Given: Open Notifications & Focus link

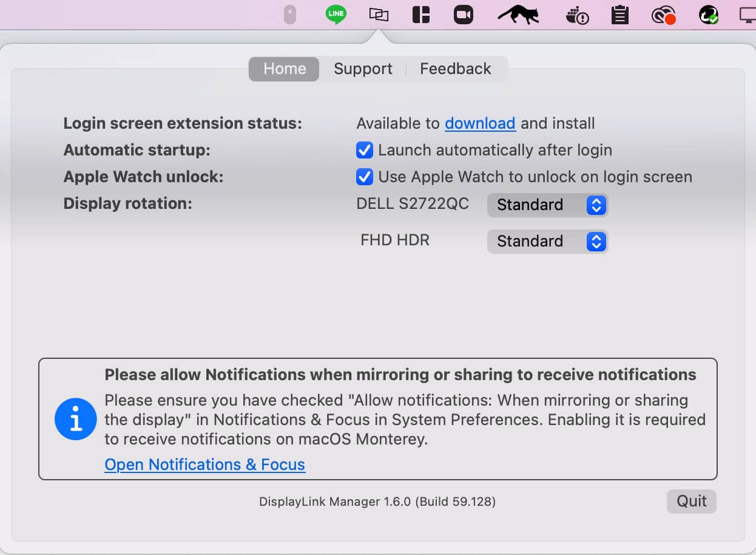Looking at the screenshot, I should click(x=204, y=465).
